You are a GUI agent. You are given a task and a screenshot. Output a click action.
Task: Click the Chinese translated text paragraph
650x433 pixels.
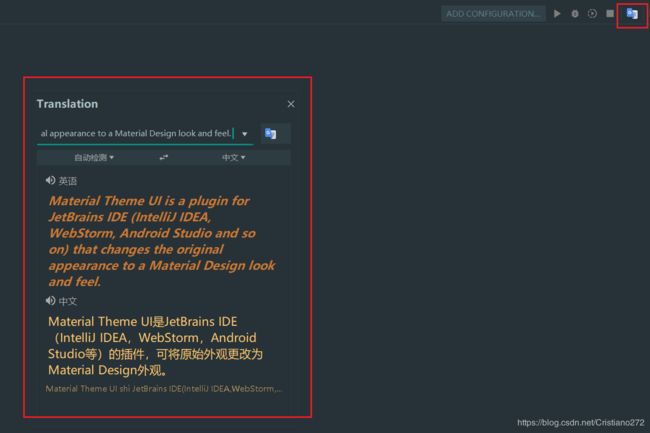pyautogui.click(x=155, y=346)
